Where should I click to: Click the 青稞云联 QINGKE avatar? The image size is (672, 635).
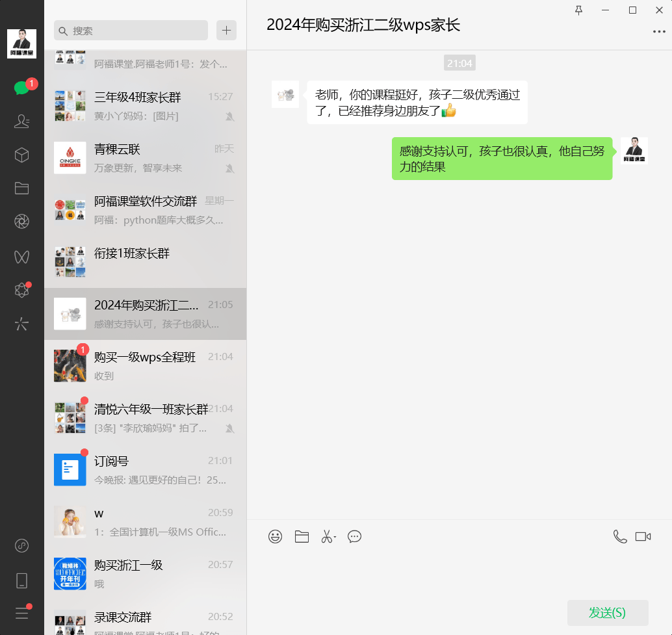coord(70,158)
